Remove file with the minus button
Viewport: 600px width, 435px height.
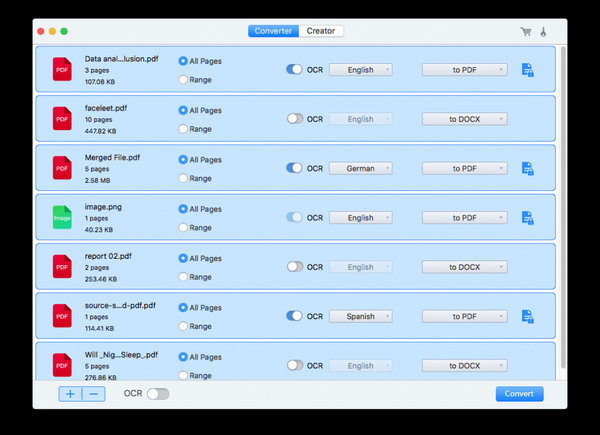tap(94, 394)
